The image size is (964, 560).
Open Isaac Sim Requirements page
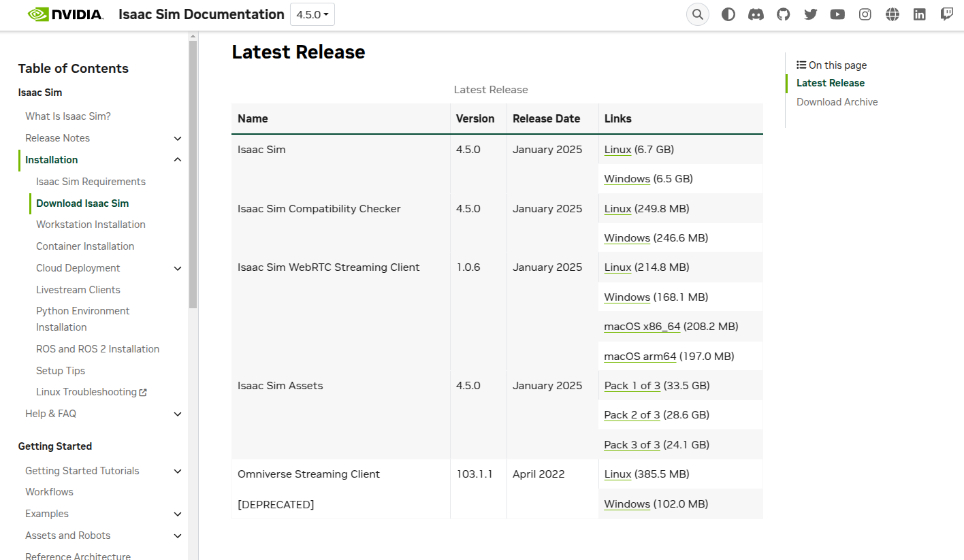point(91,182)
